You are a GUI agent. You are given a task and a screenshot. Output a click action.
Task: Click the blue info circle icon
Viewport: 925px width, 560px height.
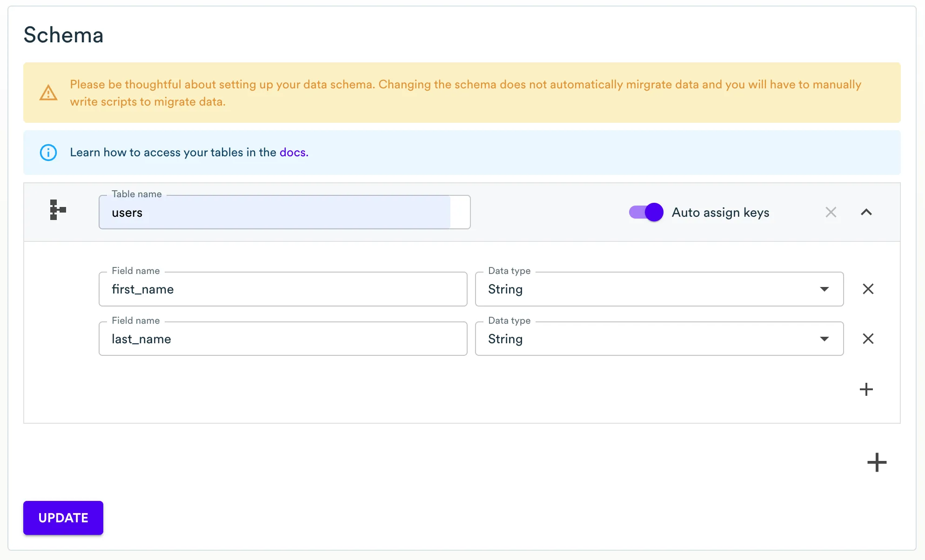point(48,153)
